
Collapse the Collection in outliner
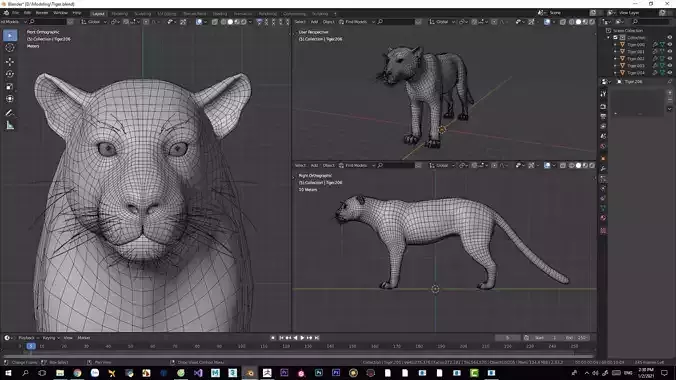coord(609,38)
